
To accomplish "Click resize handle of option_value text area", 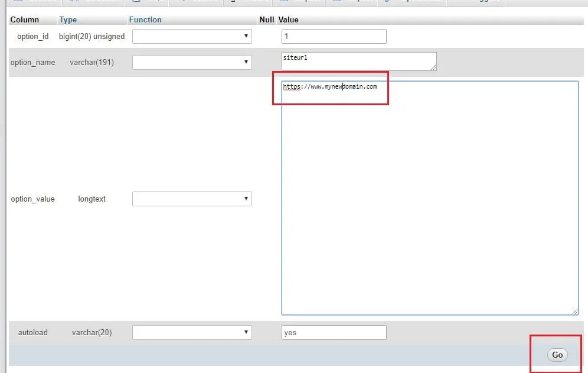I will coord(575,312).
